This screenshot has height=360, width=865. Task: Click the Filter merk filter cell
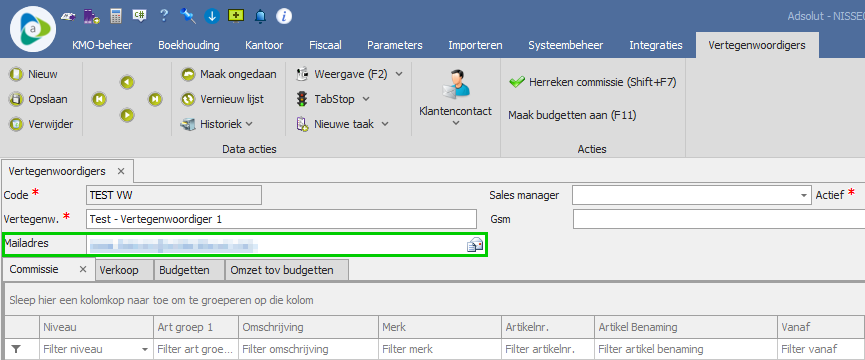tap(440, 349)
